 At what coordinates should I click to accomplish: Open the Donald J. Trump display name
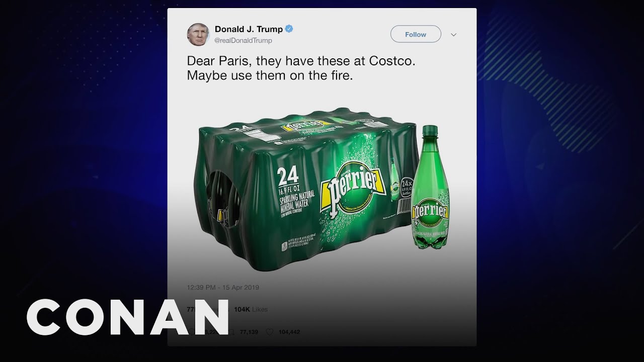(249, 29)
